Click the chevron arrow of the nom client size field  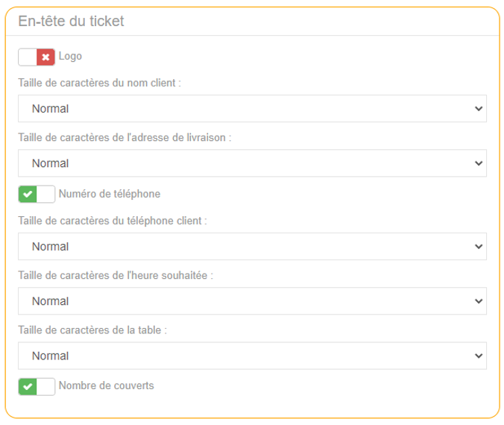pyautogui.click(x=479, y=109)
